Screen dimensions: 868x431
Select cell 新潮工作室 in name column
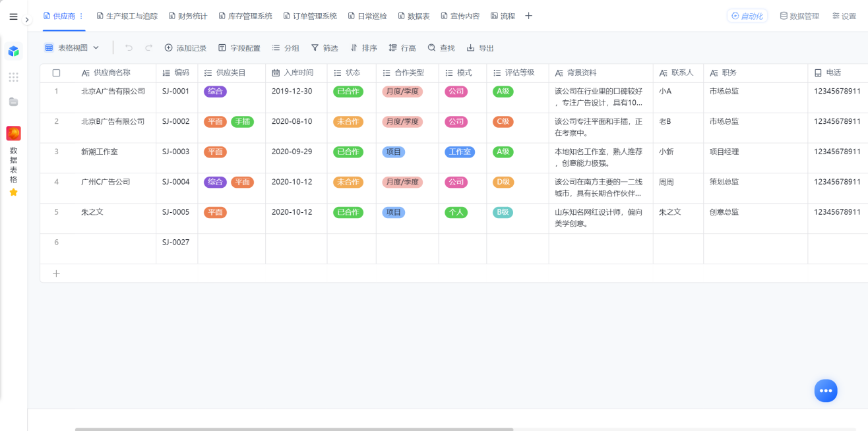point(115,158)
